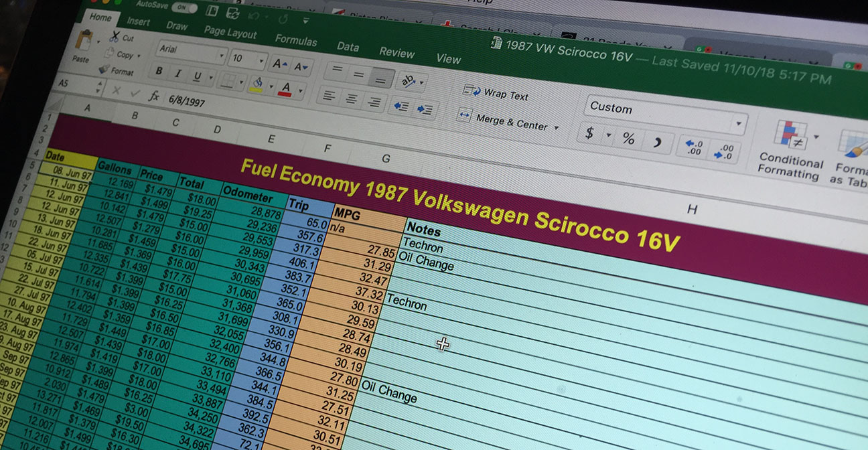Apply percent style to the cell
This screenshot has width=868, height=450.
click(x=628, y=139)
